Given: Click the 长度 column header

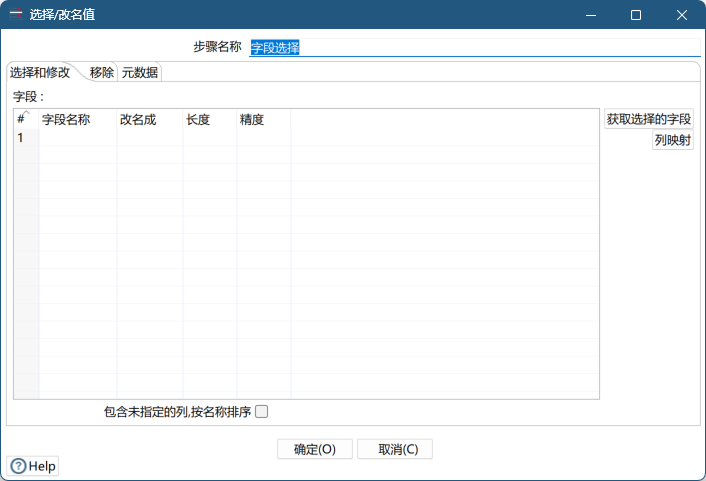Looking at the screenshot, I should (209, 119).
